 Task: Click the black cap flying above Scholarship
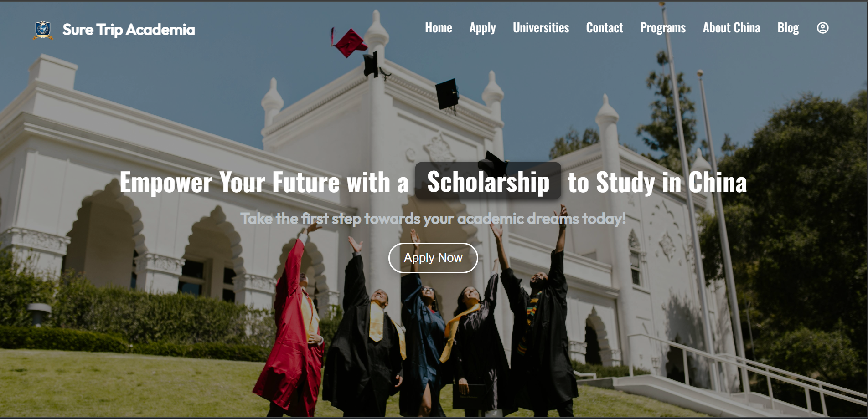(493, 163)
